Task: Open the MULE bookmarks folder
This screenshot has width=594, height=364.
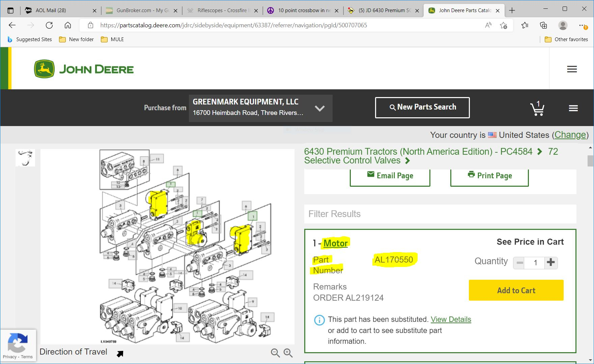Action: coord(113,39)
